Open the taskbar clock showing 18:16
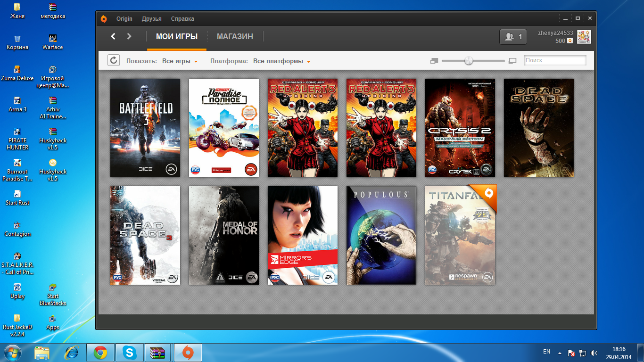The width and height of the screenshot is (644, 362). tap(619, 353)
